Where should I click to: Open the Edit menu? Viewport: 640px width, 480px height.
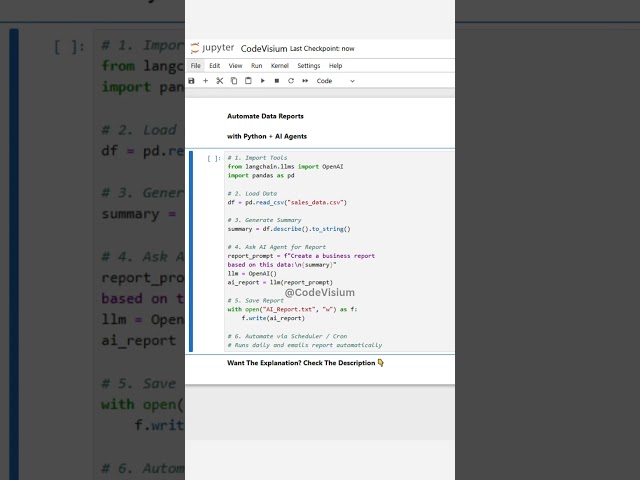pos(215,66)
